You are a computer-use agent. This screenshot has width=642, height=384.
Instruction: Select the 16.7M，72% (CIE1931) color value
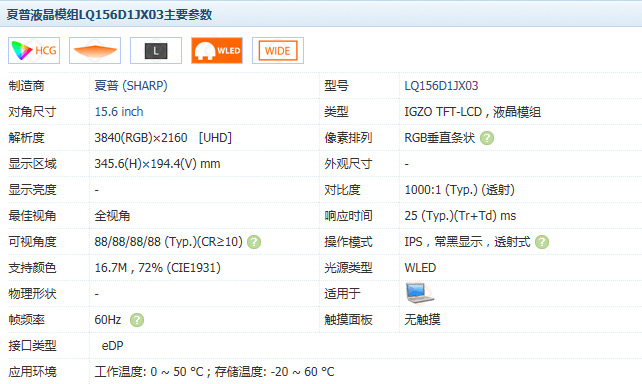pos(158,268)
